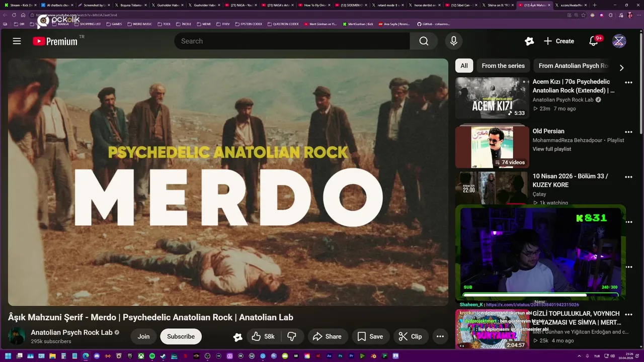Image resolution: width=644 pixels, height=362 pixels.
Task: Click the sparkle icon beside the like button
Action: coord(237,337)
